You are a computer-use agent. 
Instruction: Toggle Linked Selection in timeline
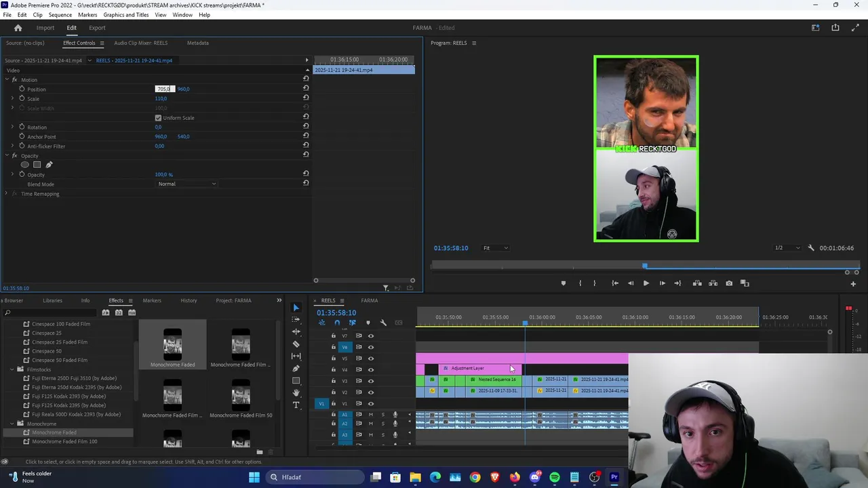(x=352, y=323)
